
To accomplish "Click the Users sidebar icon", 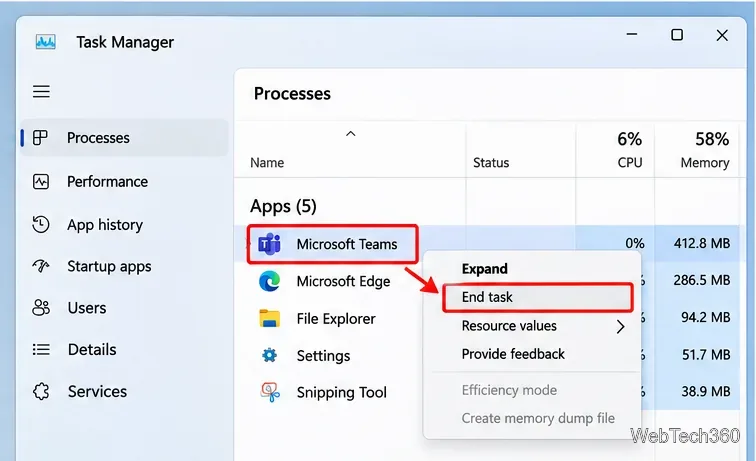I will coord(41,308).
